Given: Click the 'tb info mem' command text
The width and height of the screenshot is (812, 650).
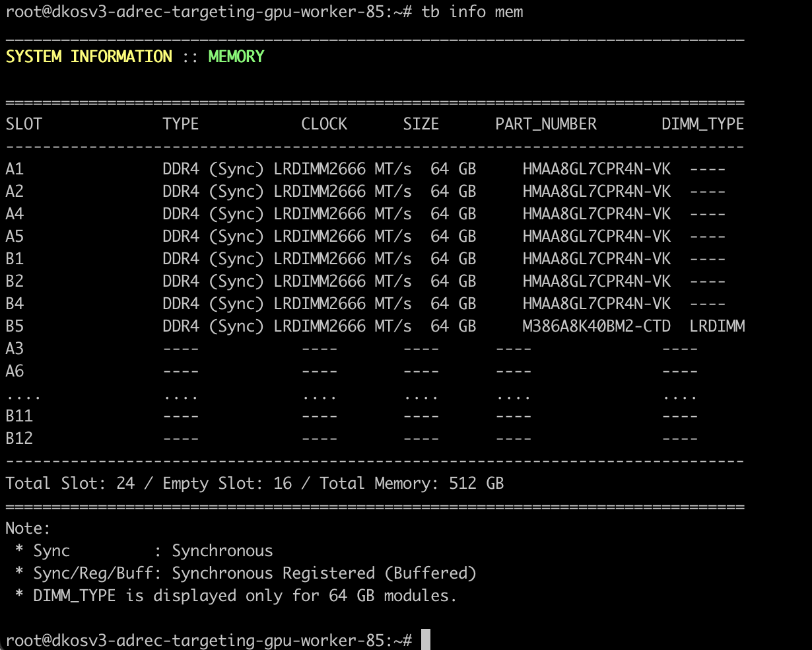Looking at the screenshot, I should 472,12.
